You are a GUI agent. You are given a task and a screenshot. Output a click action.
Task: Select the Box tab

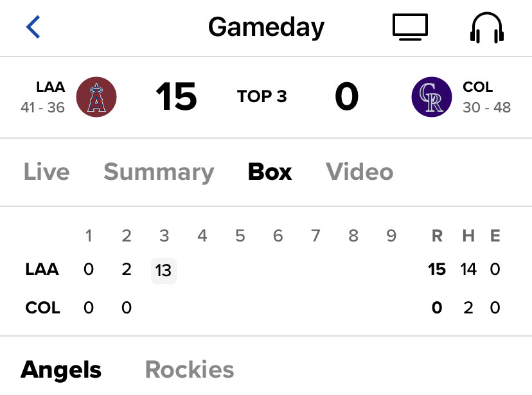coord(270,172)
